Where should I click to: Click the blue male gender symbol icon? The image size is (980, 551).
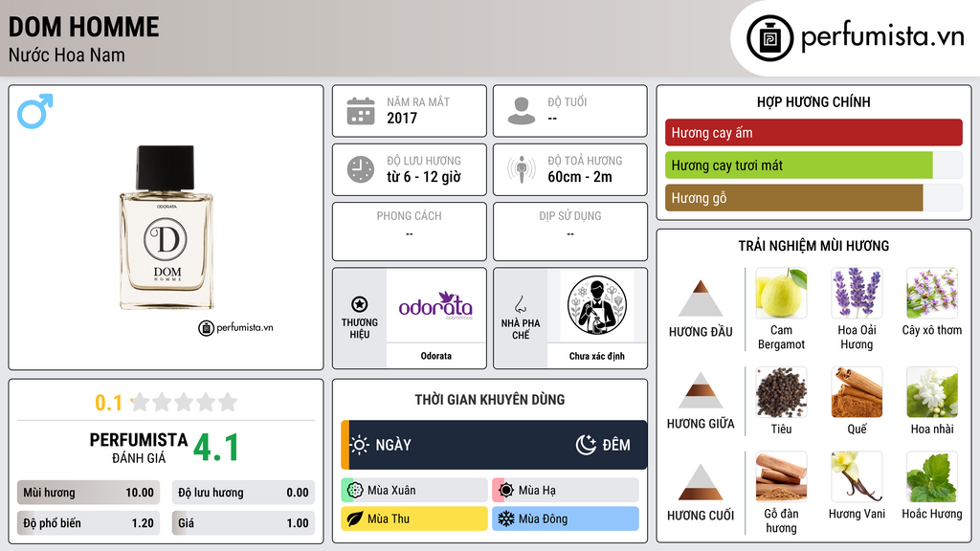(35, 111)
